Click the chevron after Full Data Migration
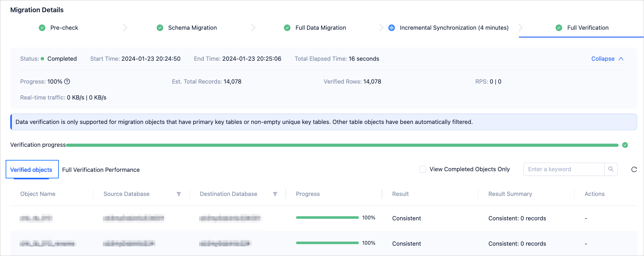The image size is (644, 256). coord(381,28)
